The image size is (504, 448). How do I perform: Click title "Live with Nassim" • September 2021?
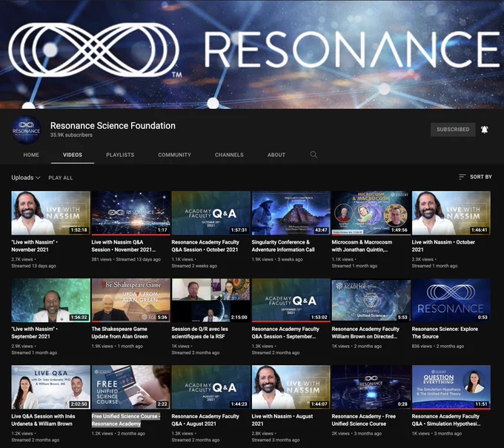(x=35, y=332)
